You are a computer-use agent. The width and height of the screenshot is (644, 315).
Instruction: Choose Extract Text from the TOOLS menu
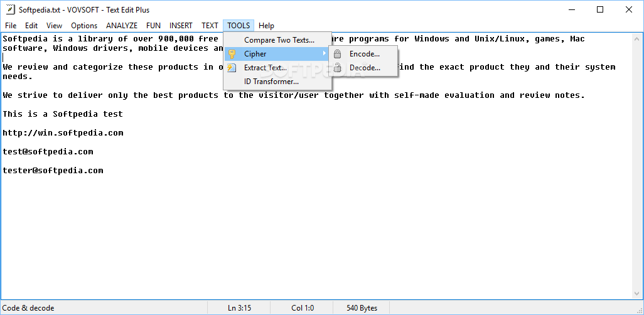tap(277, 68)
